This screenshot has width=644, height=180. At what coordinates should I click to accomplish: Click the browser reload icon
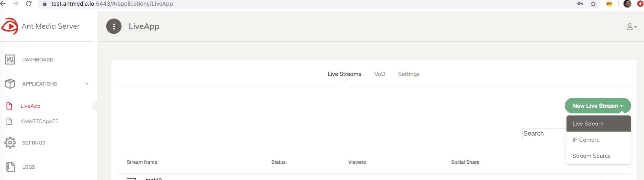point(29,4)
